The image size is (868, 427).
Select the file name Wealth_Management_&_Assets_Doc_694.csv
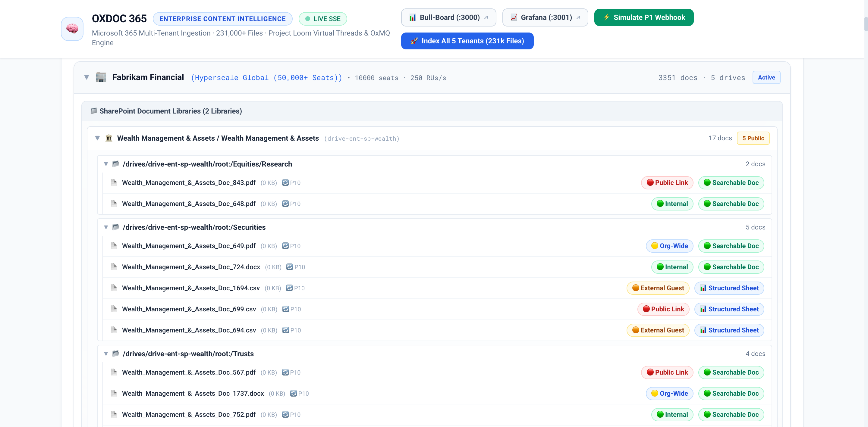point(189,330)
